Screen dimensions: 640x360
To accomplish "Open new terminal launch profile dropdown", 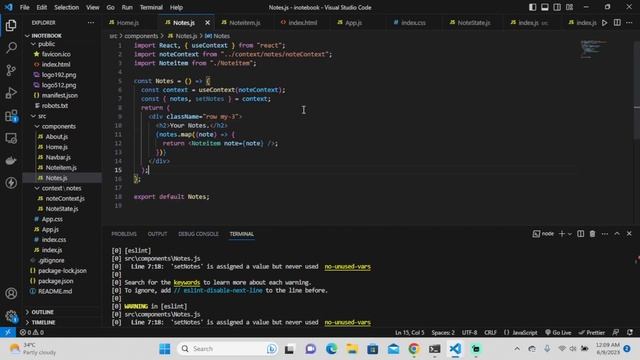I will point(570,234).
